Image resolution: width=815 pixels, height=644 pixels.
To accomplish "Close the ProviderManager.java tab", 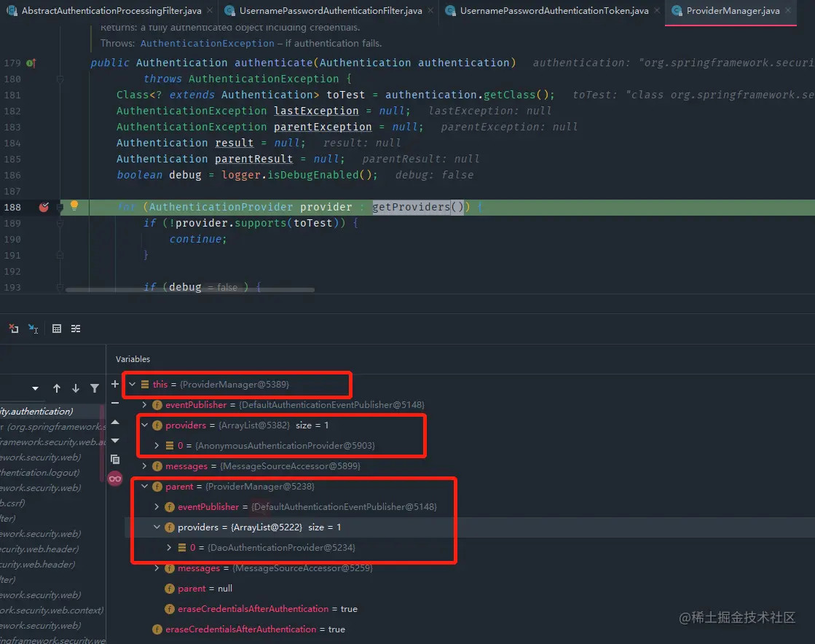I will [788, 10].
